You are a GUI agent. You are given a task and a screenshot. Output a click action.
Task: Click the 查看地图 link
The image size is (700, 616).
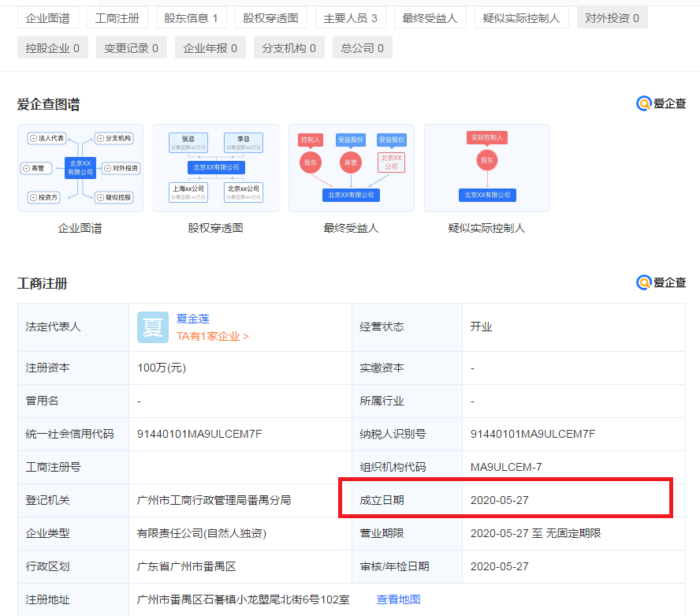point(398,599)
